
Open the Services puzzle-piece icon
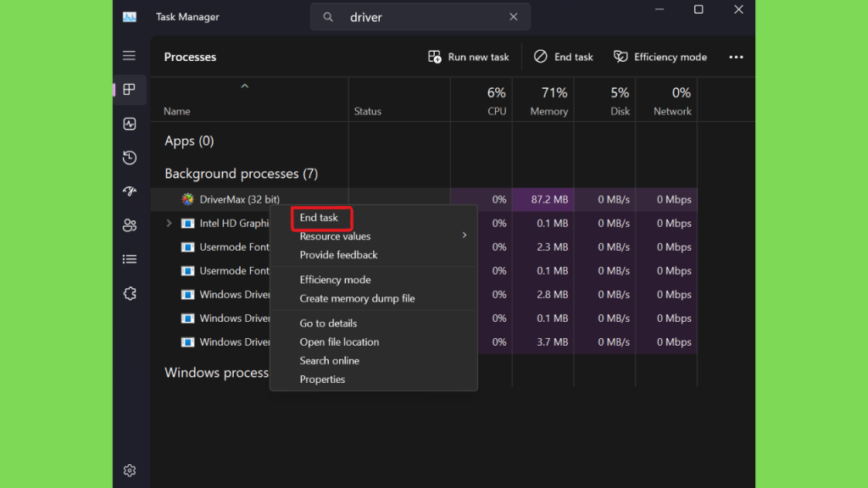(x=129, y=293)
